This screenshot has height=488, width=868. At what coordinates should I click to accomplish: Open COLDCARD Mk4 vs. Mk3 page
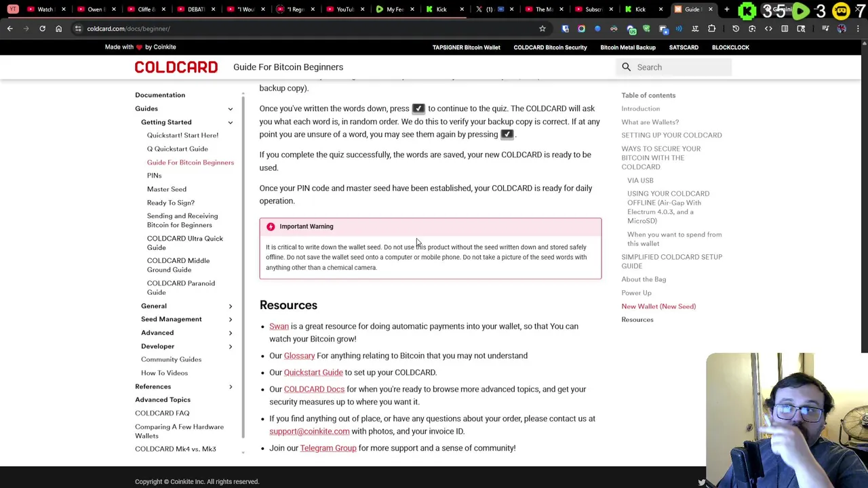click(x=175, y=449)
